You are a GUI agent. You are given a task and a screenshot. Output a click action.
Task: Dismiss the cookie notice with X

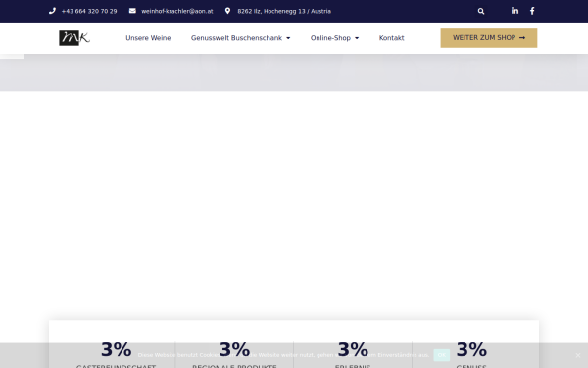click(x=578, y=355)
